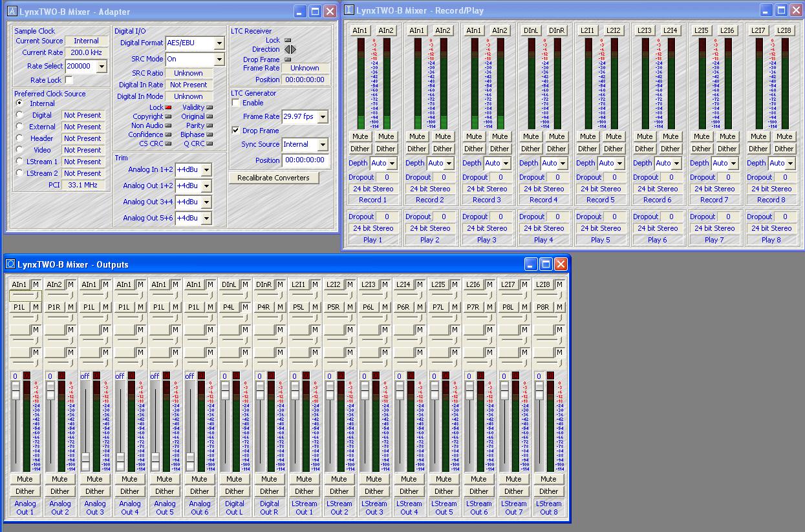805x532 pixels.
Task: Click the LStream Out 8 volume fader
Action: [540, 390]
